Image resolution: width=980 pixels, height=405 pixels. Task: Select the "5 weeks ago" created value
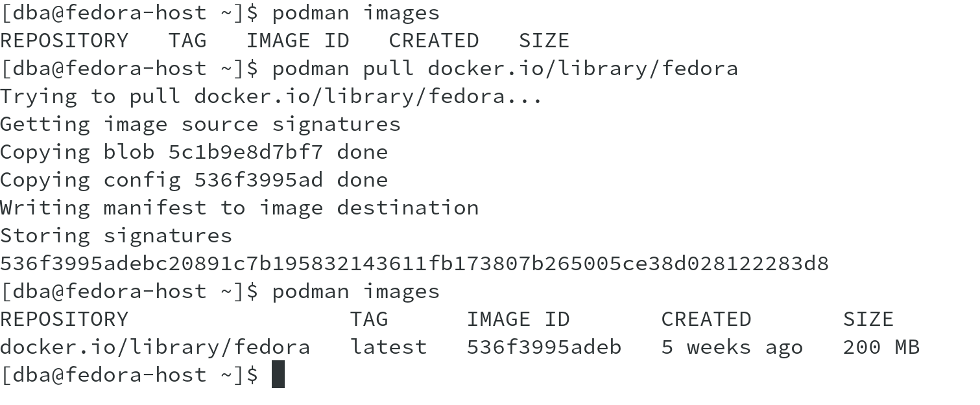pyautogui.click(x=732, y=347)
